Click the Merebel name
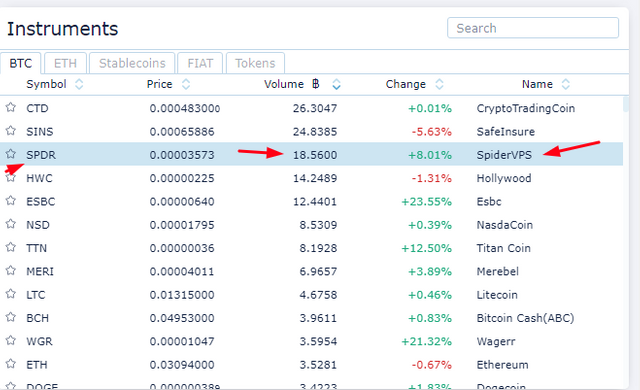The image size is (640, 390). point(498,271)
